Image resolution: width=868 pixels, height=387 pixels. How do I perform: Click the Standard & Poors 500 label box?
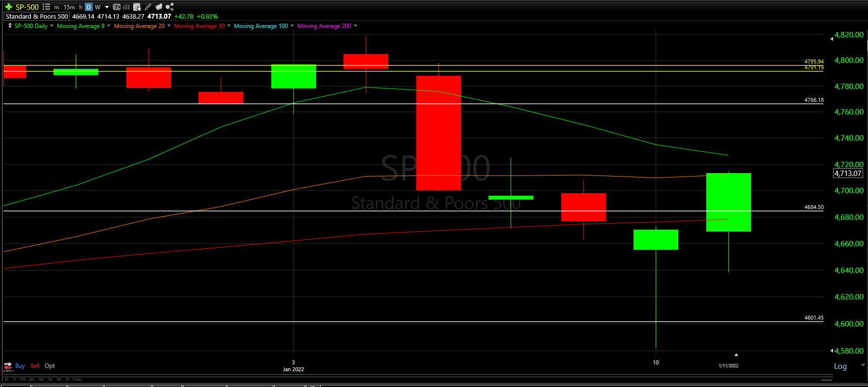[37, 16]
